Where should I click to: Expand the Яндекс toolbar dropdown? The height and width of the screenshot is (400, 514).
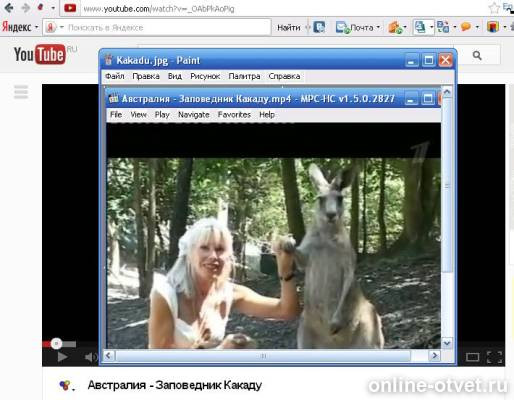(x=37, y=27)
